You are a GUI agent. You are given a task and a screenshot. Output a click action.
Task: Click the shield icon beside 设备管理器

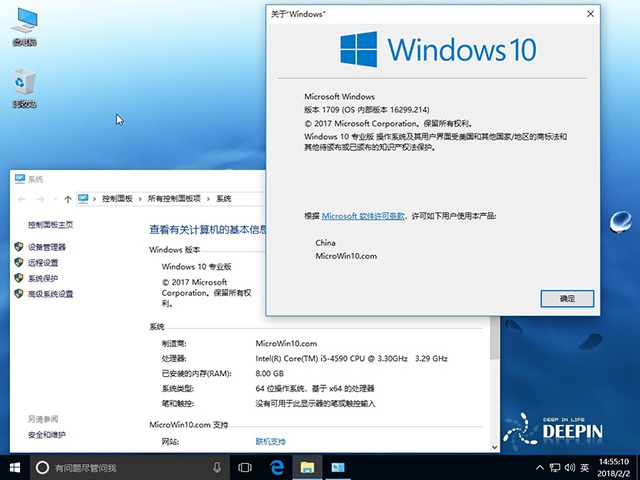coord(18,247)
